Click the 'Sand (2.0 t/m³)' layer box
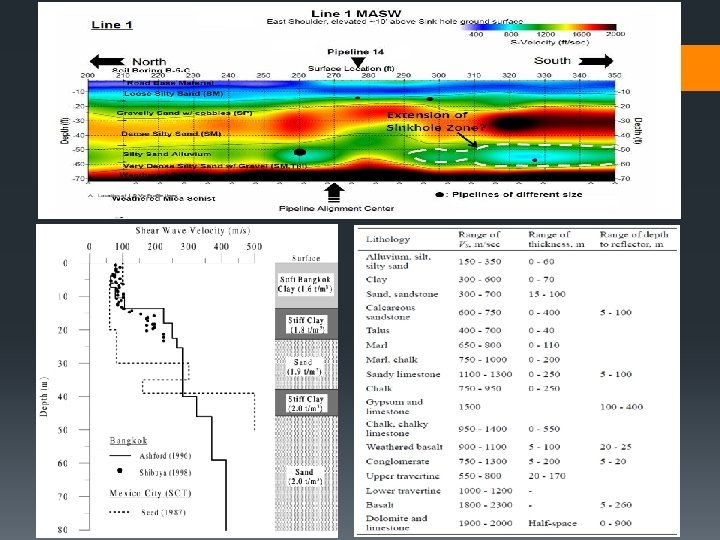Viewport: 720px width, 540px height. pyautogui.click(x=306, y=474)
